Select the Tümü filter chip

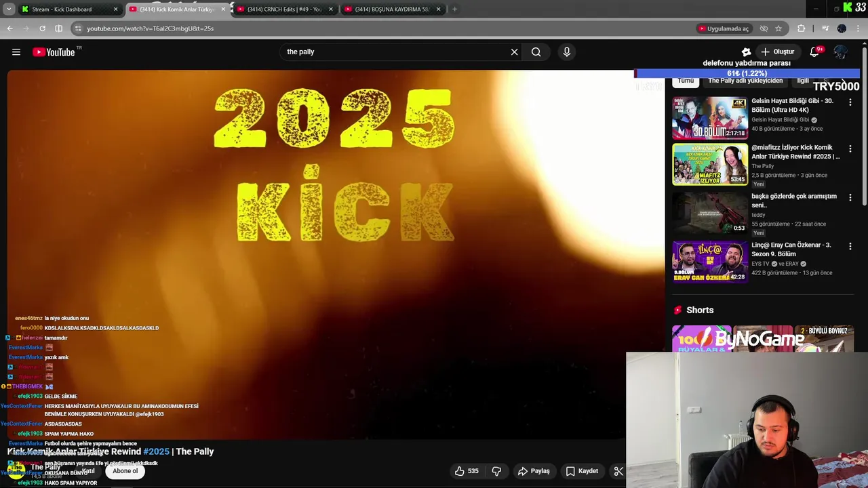pyautogui.click(x=686, y=81)
